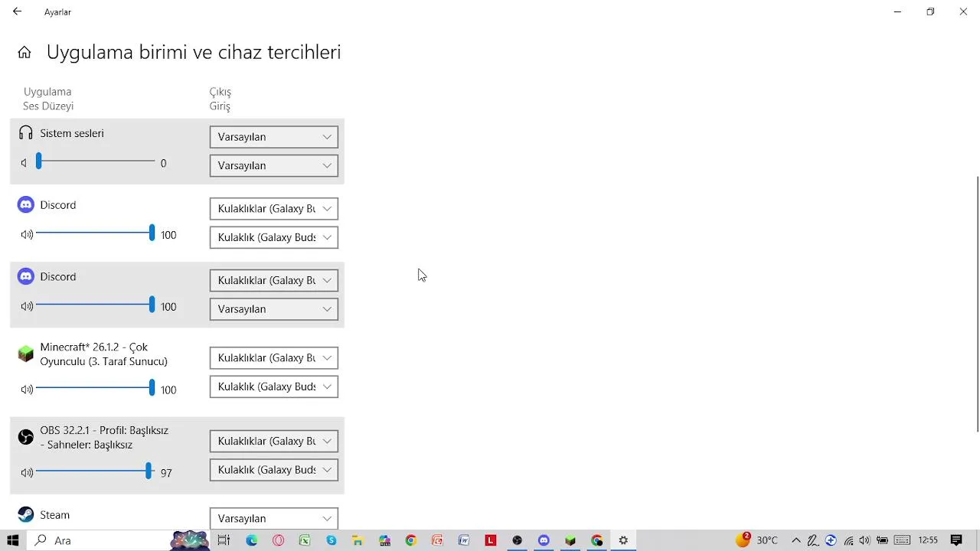Click the Ayarlar window title
980x551 pixels.
click(x=57, y=12)
